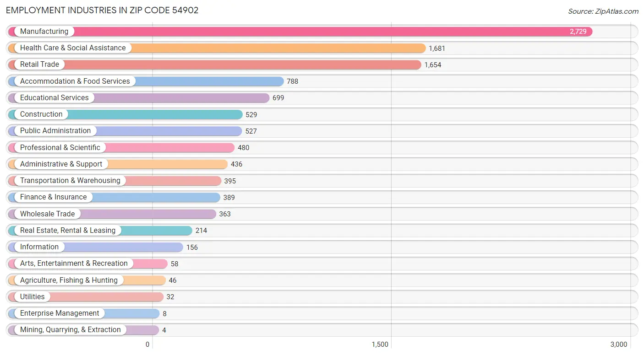Click the 0 axis tick label
Screen dimensions: 644x355
point(147,344)
